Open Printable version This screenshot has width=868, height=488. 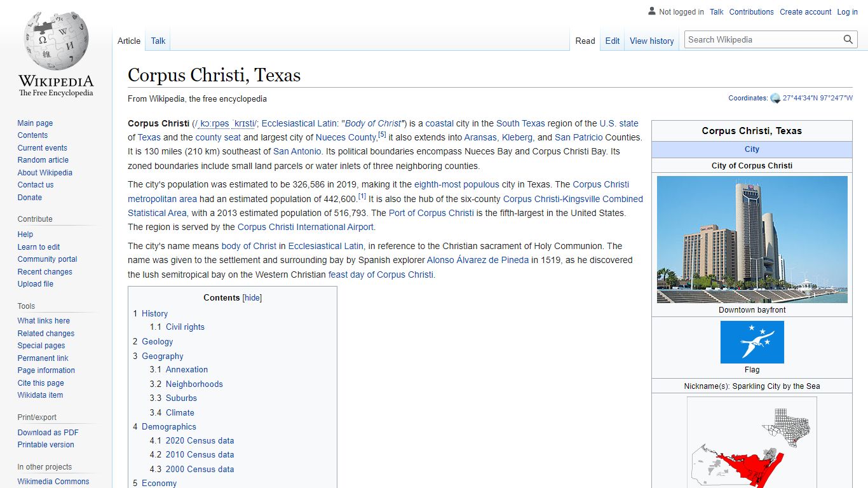[x=46, y=445]
